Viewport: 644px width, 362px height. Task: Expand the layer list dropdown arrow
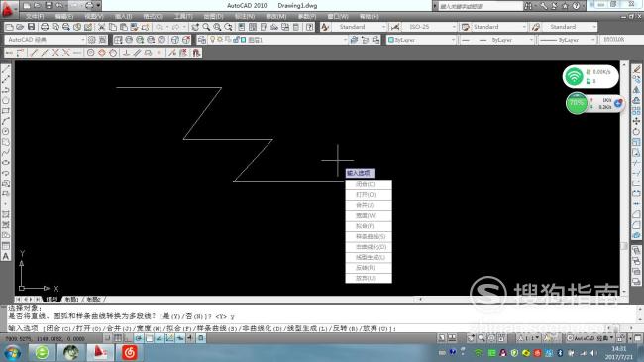(x=345, y=40)
